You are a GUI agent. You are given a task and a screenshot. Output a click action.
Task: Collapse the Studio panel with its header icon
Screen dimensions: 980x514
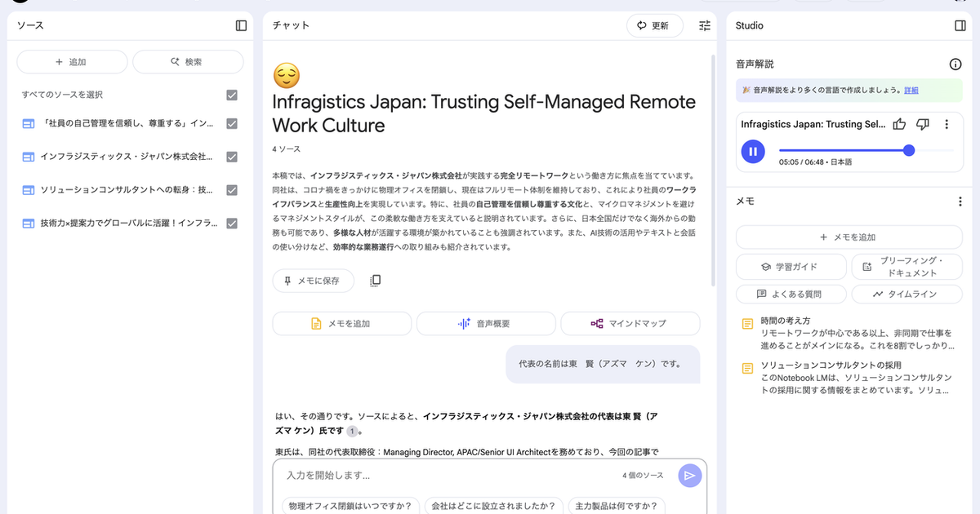960,25
